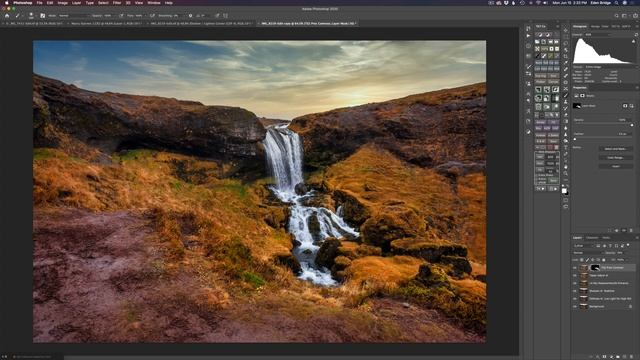The image size is (640, 360).
Task: Toggle layer filtering switch in Layers panel
Action: point(628,245)
